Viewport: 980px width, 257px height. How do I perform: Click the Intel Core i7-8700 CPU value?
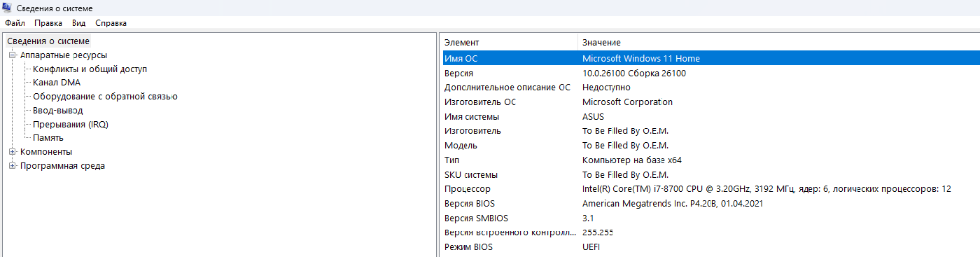coord(766,188)
